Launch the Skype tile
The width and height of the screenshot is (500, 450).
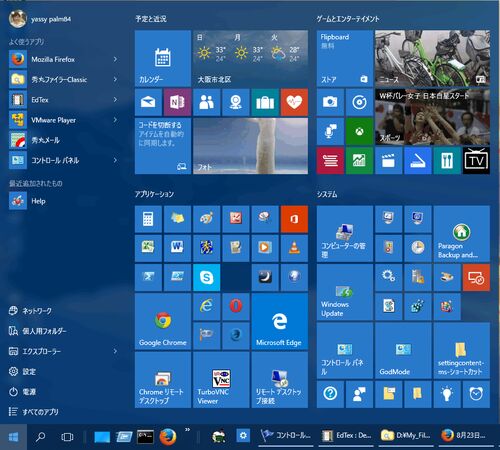point(207,277)
